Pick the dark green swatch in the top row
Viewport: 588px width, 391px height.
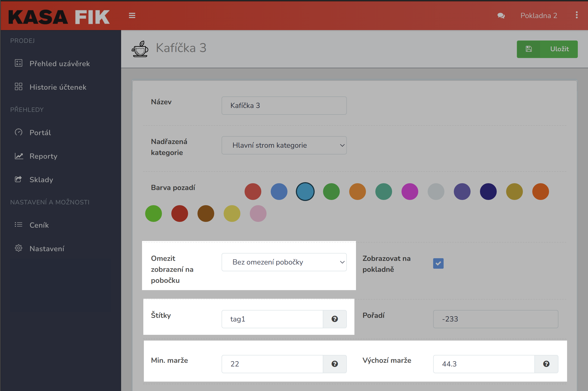pyautogui.click(x=331, y=192)
